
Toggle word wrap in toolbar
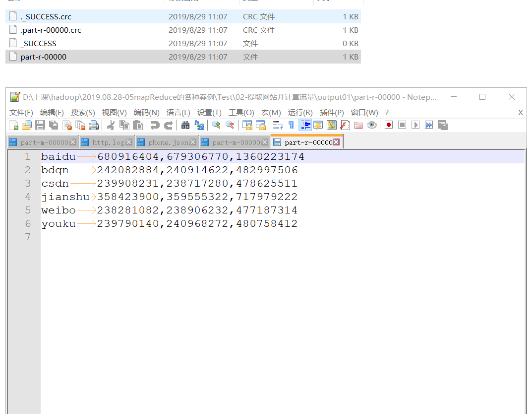[278, 125]
